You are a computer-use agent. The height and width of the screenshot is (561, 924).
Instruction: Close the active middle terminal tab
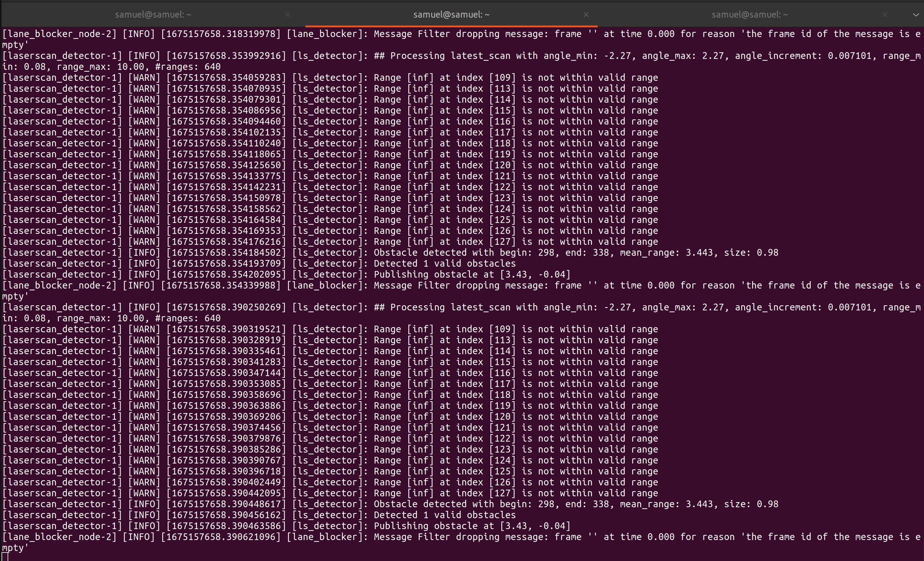586,15
